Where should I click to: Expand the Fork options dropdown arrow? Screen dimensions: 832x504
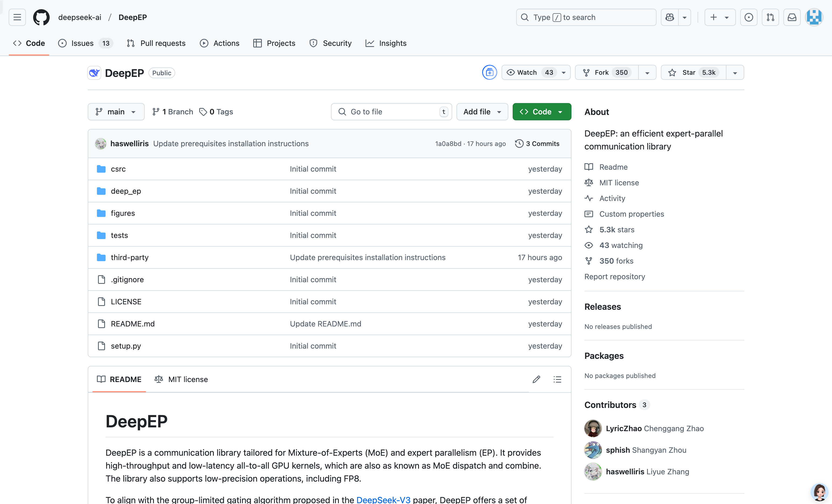coord(647,72)
